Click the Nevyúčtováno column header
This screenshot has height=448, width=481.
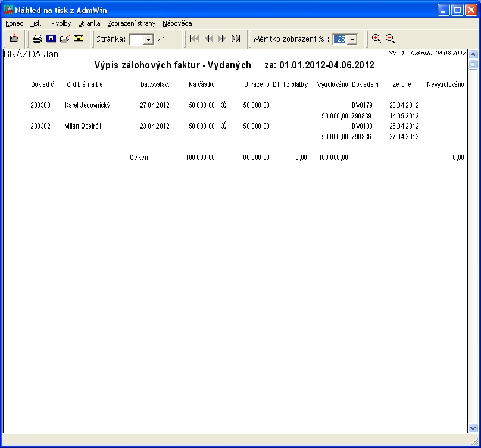[445, 84]
